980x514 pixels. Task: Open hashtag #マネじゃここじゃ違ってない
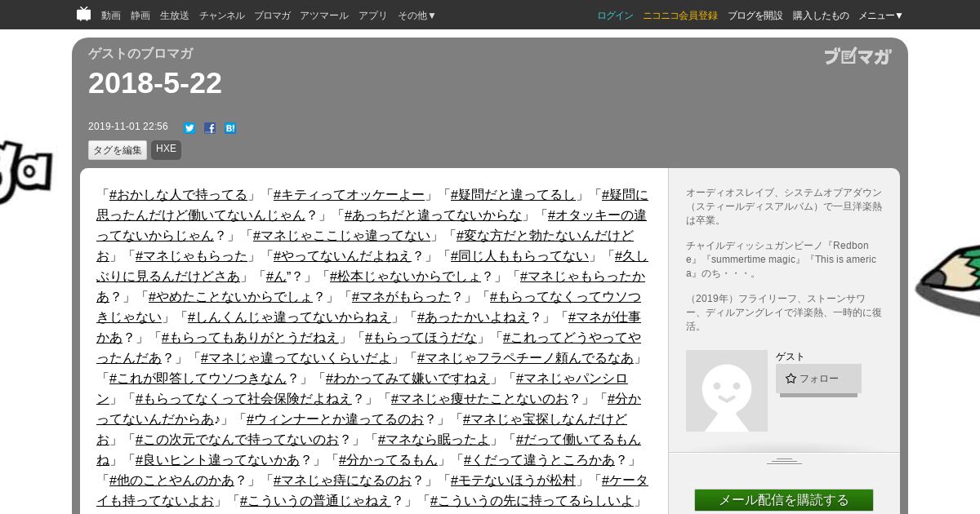[341, 235]
